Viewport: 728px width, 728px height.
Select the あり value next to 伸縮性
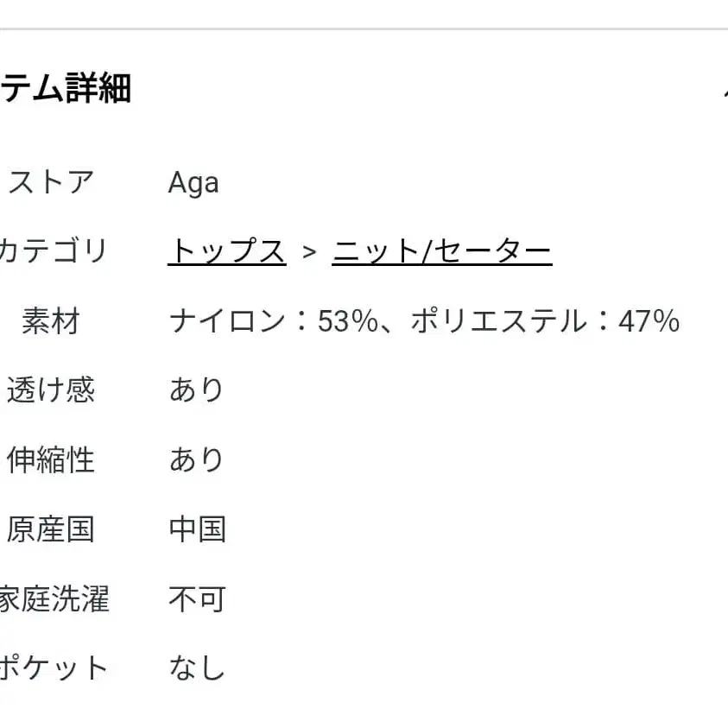tap(197, 460)
